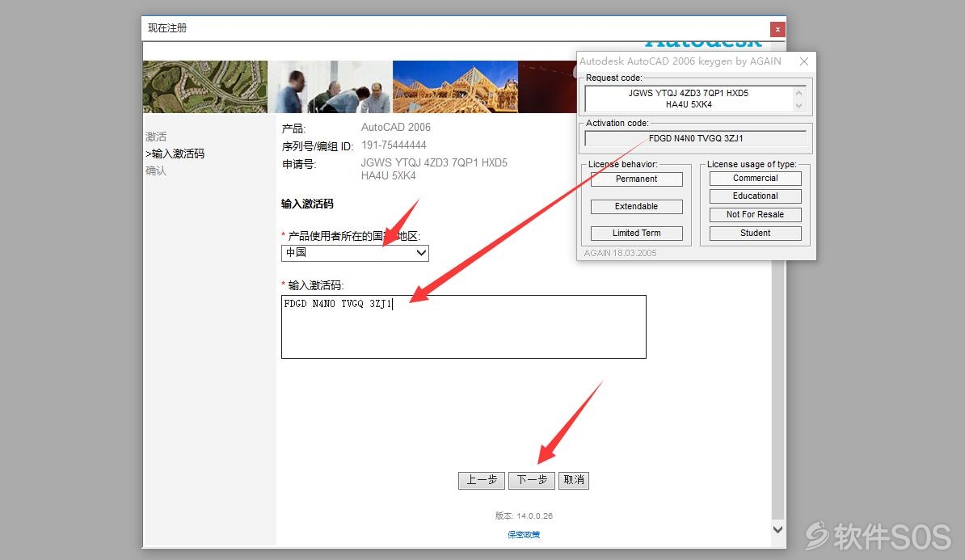965x560 pixels.
Task: Select the 激活 step in sidebar
Action: (156, 137)
